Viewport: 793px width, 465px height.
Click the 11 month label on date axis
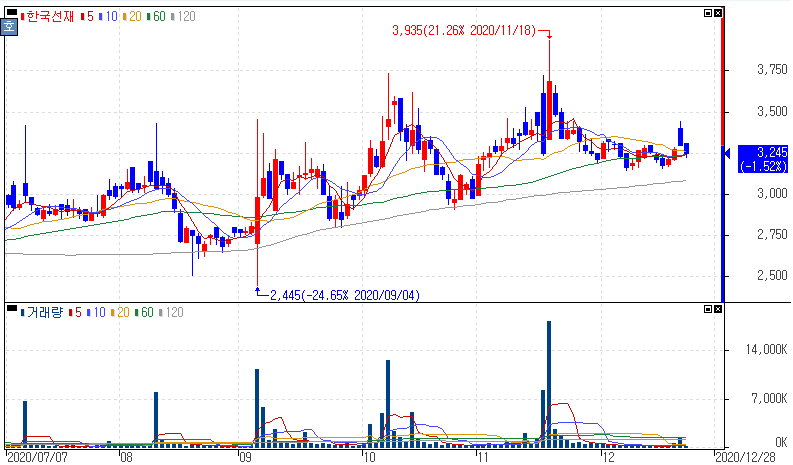483,457
